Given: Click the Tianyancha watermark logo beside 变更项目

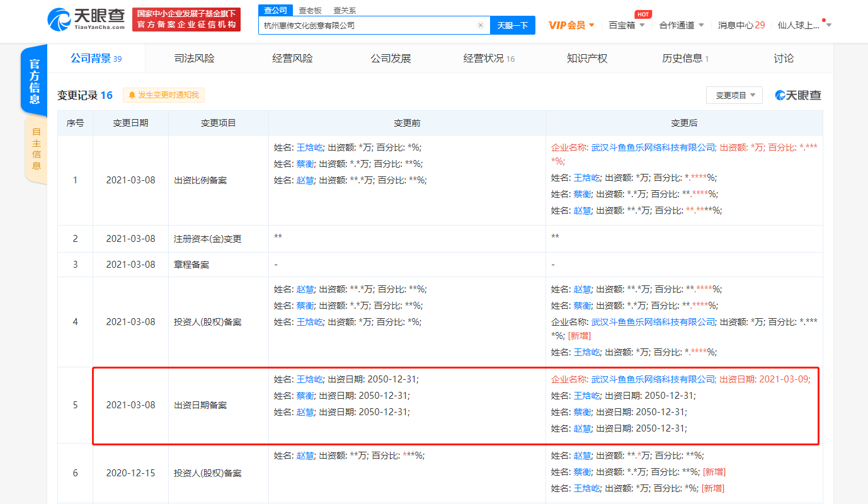Looking at the screenshot, I should [x=797, y=94].
